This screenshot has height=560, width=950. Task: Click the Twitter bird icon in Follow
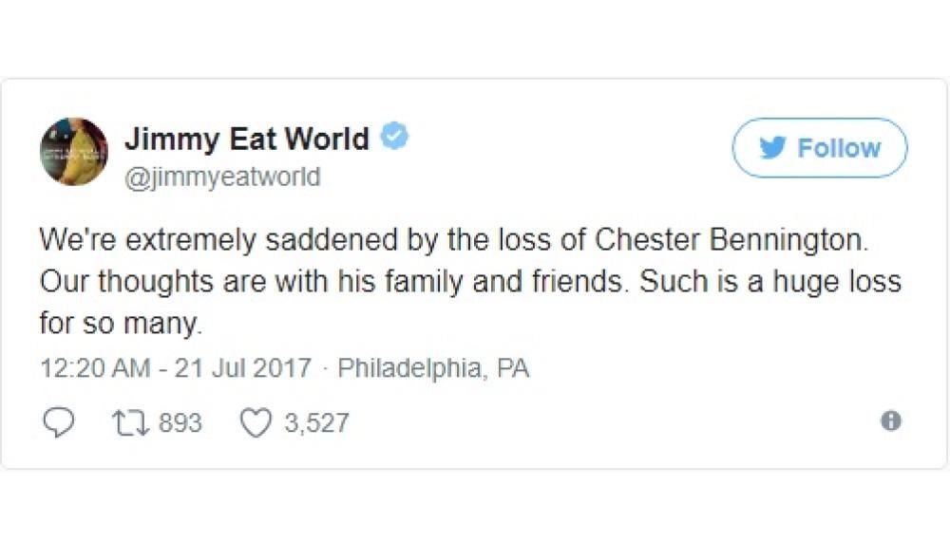(776, 148)
